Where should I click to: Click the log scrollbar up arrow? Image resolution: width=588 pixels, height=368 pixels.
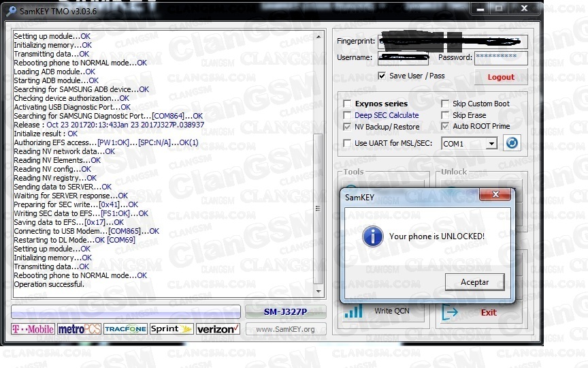[318, 37]
